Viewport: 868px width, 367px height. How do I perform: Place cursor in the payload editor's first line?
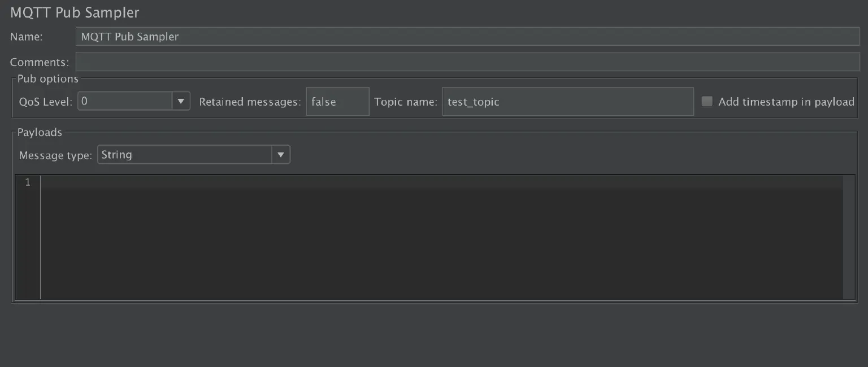pos(441,182)
